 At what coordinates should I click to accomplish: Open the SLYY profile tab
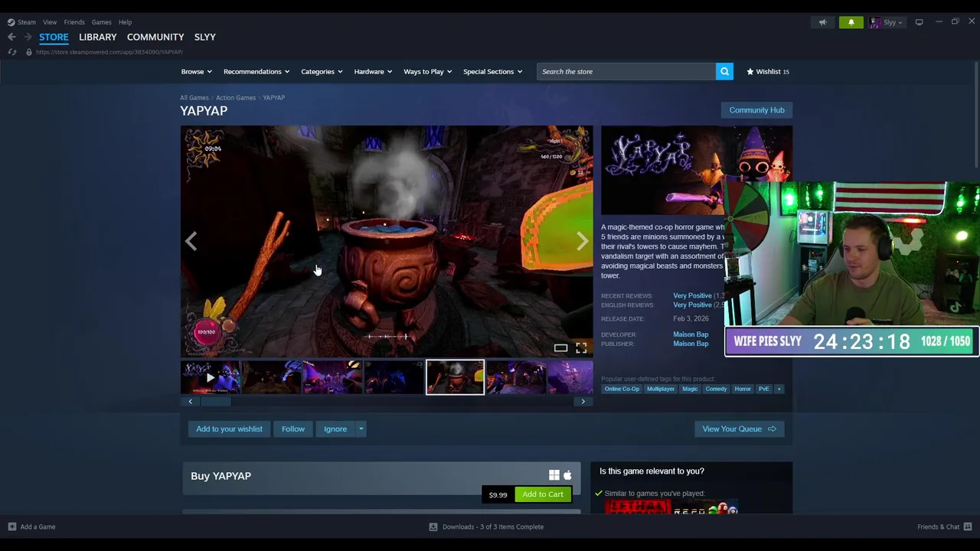click(x=204, y=37)
